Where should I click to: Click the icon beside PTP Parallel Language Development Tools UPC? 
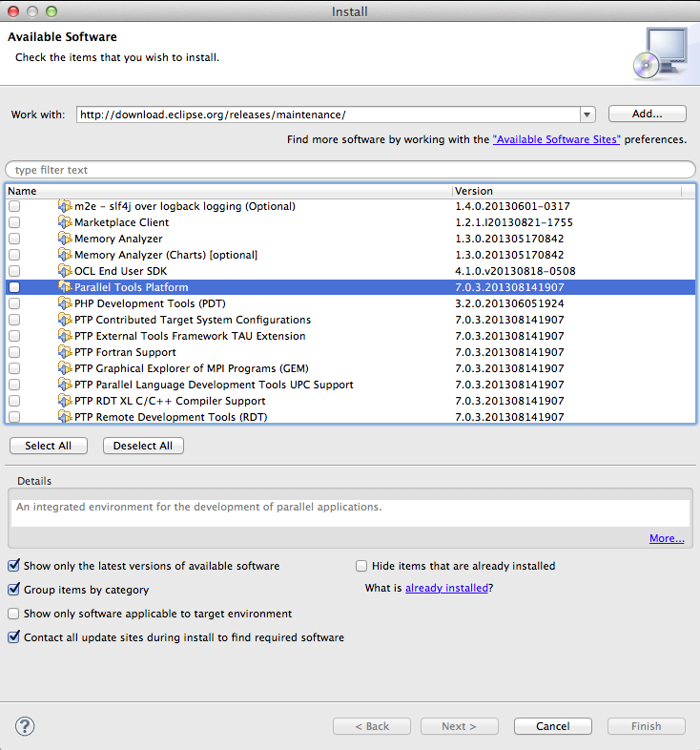(65, 385)
